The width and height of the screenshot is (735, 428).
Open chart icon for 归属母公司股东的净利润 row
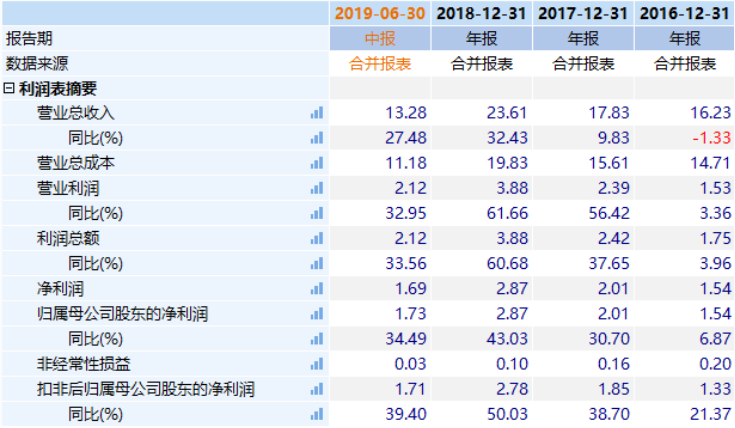[x=317, y=314]
